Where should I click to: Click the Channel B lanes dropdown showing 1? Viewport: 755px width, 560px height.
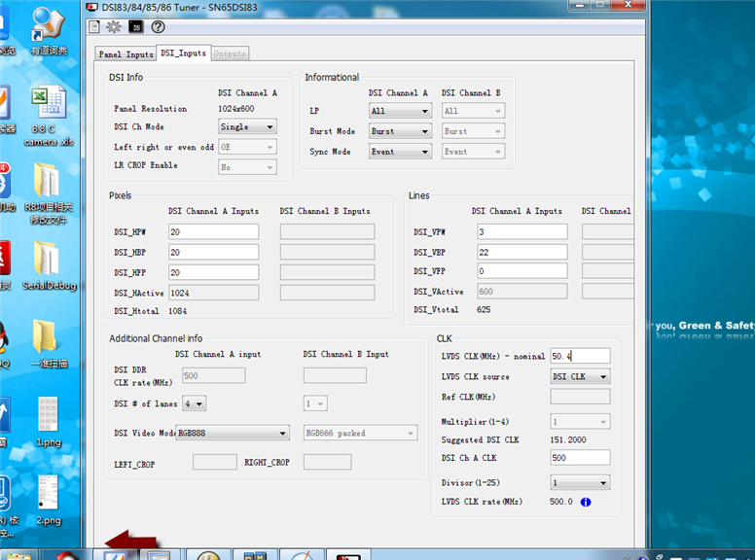(x=315, y=403)
